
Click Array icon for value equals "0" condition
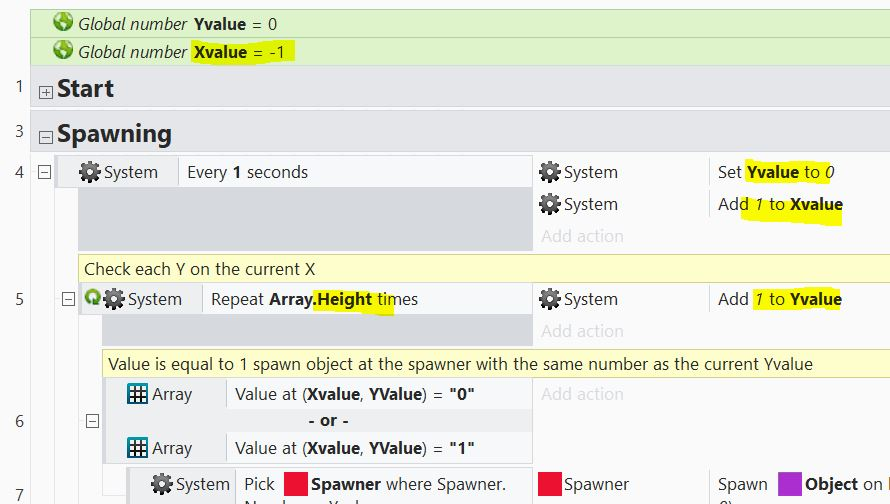point(138,394)
